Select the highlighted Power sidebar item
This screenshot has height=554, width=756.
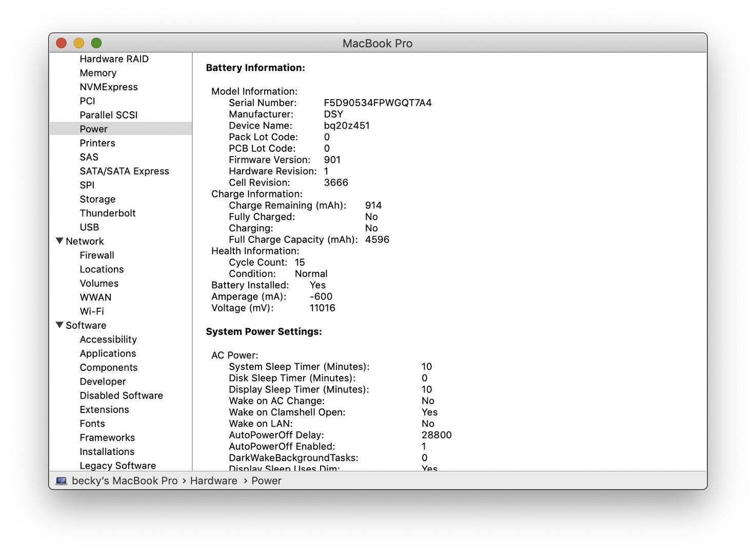click(x=121, y=129)
